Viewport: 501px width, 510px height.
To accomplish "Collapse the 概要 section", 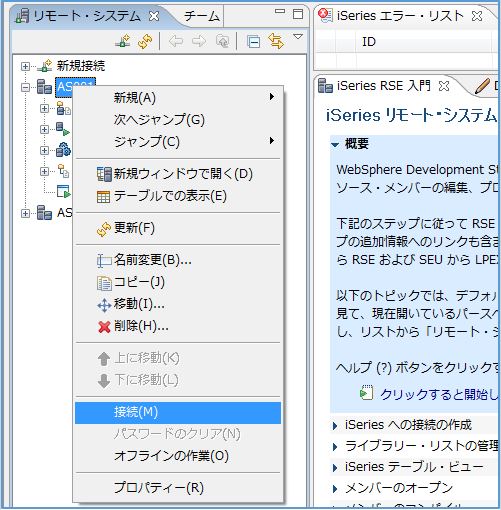I will click(335, 144).
